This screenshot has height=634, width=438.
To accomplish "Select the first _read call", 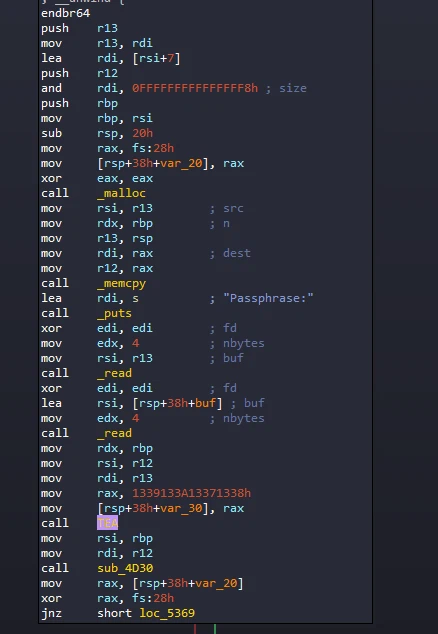I will (x=114, y=373).
